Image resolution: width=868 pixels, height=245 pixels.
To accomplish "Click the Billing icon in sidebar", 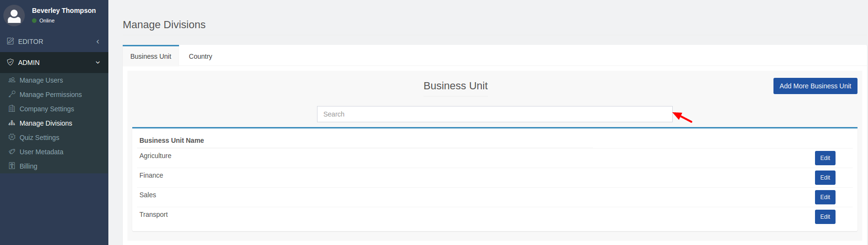I will point(12,166).
